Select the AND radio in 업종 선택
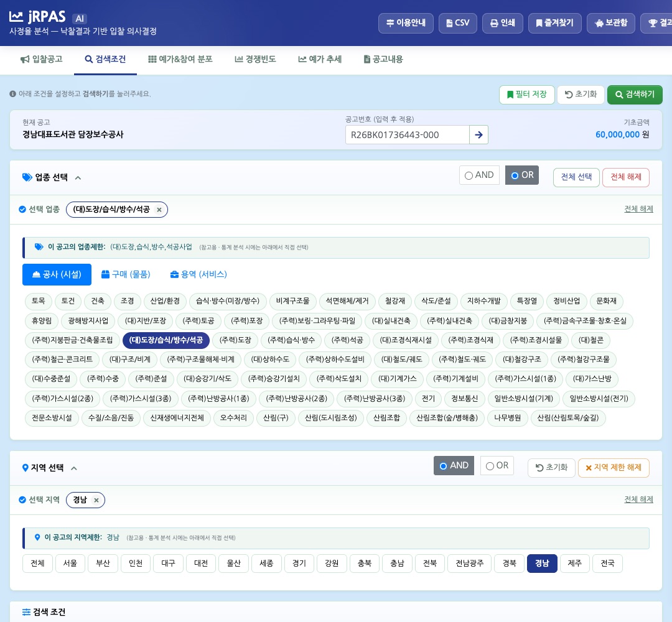This screenshot has width=672, height=622. (x=479, y=175)
